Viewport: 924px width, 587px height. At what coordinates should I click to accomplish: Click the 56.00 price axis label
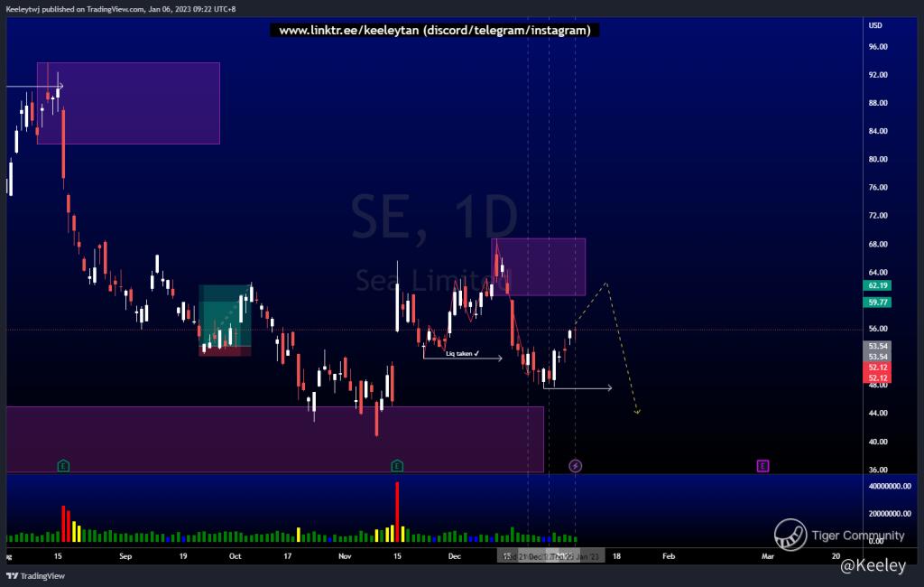click(x=877, y=329)
